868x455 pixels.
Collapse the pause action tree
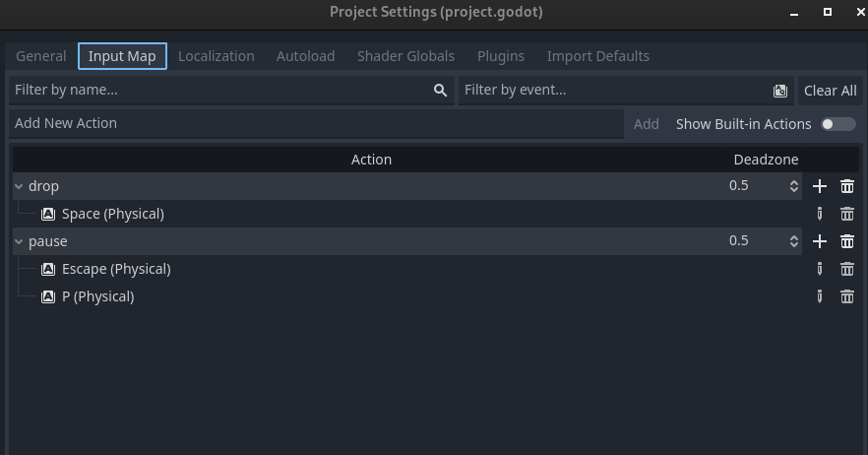[x=19, y=241]
